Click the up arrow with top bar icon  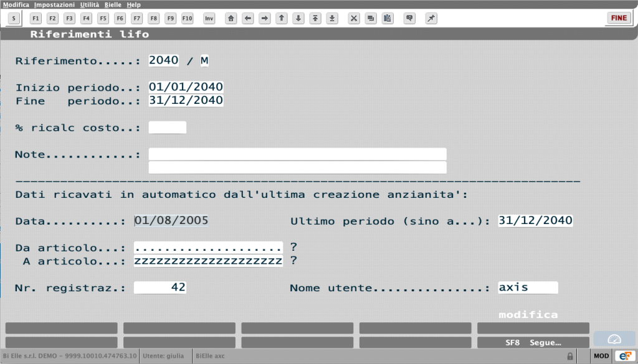point(315,18)
